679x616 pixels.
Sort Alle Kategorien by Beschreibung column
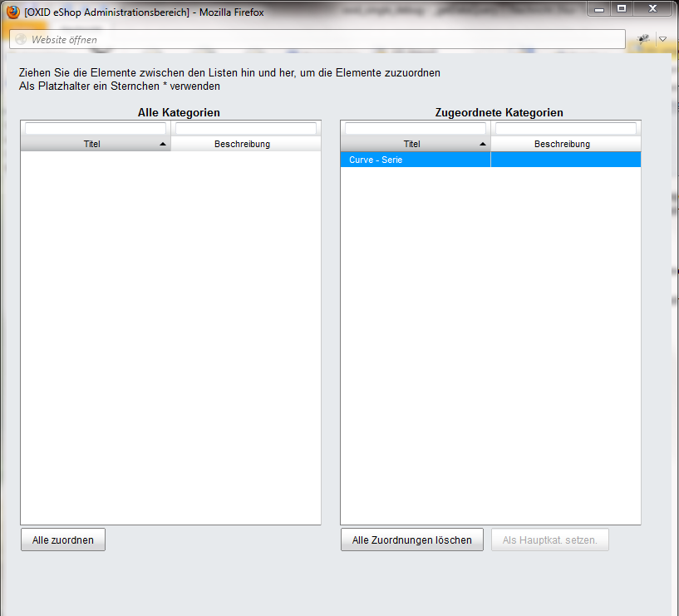click(x=242, y=144)
